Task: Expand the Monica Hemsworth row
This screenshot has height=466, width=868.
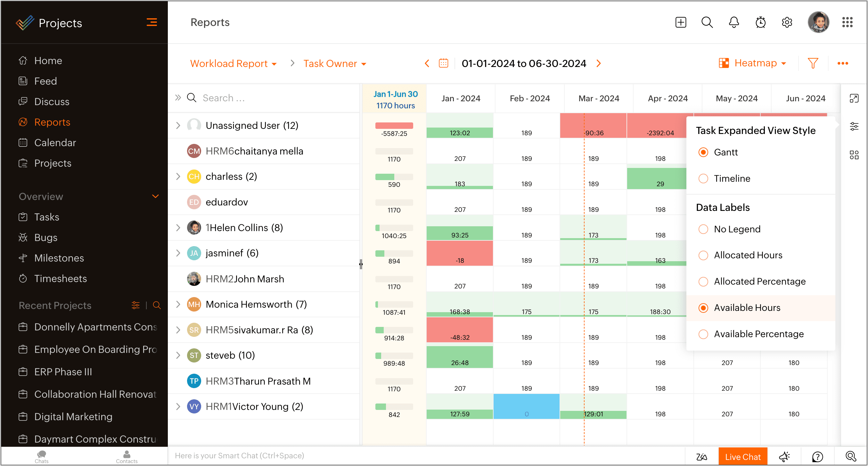Action: [x=178, y=304]
